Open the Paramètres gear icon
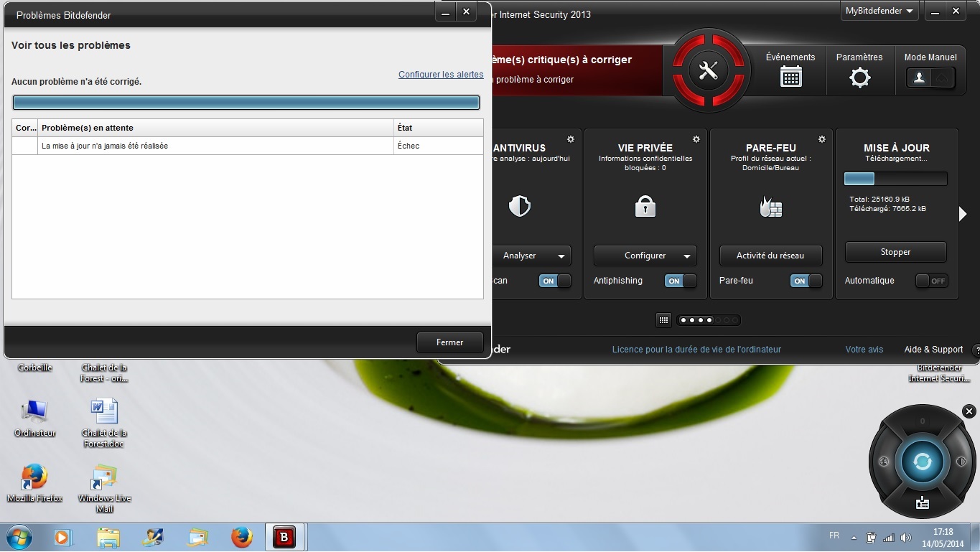The image size is (980, 552). (x=859, y=77)
